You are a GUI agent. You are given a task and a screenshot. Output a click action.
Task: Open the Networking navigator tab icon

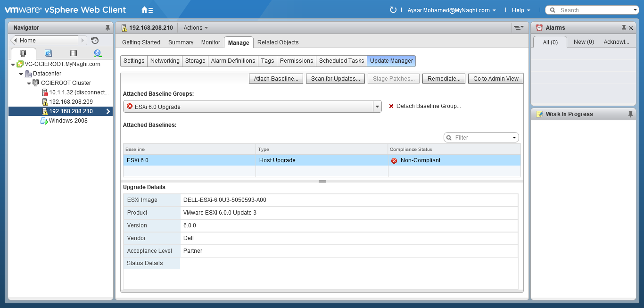pos(98,53)
